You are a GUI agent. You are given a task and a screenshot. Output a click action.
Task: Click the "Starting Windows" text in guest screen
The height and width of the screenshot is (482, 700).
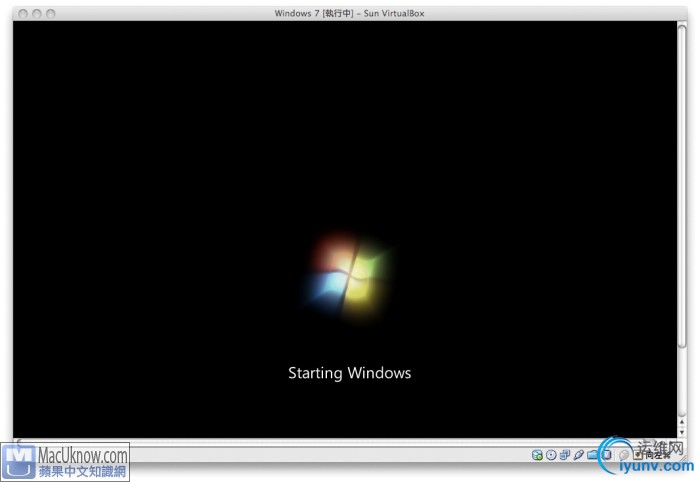point(350,373)
